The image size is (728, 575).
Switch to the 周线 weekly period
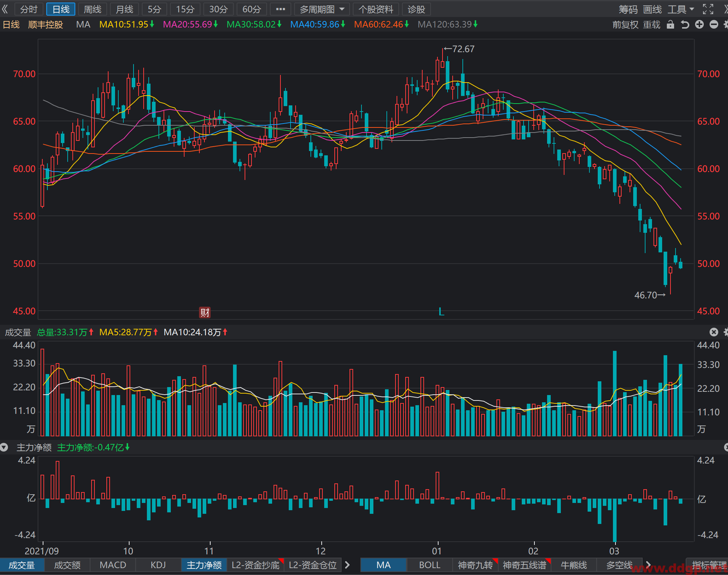[x=93, y=9]
